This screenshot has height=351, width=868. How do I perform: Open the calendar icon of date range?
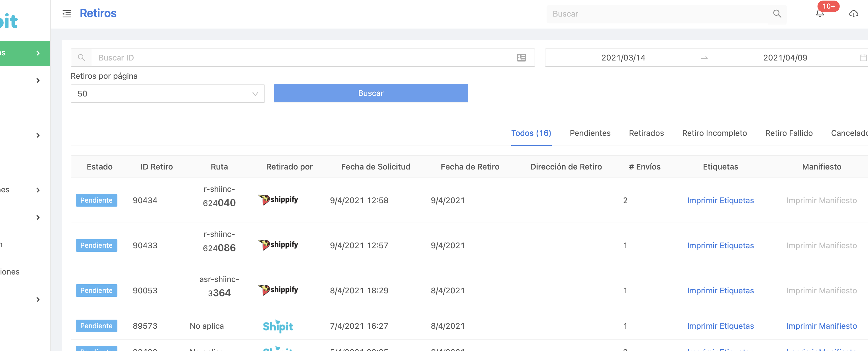[x=863, y=58]
